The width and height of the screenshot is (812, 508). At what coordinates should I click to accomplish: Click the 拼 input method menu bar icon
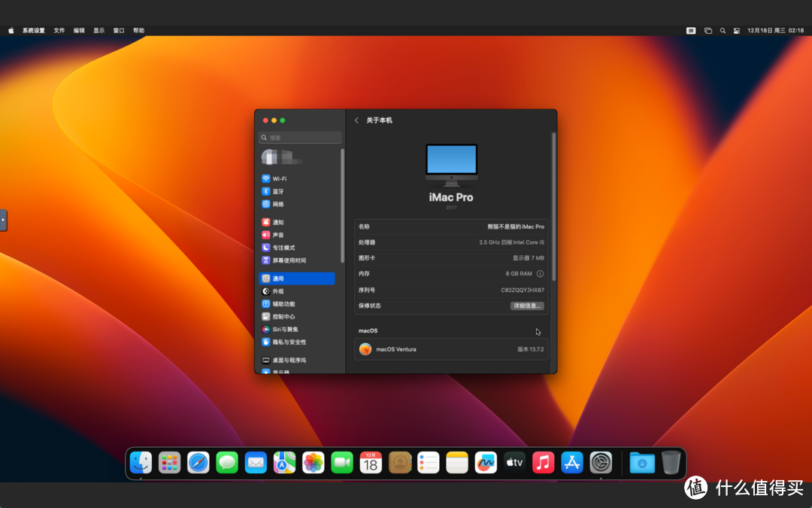(x=690, y=30)
